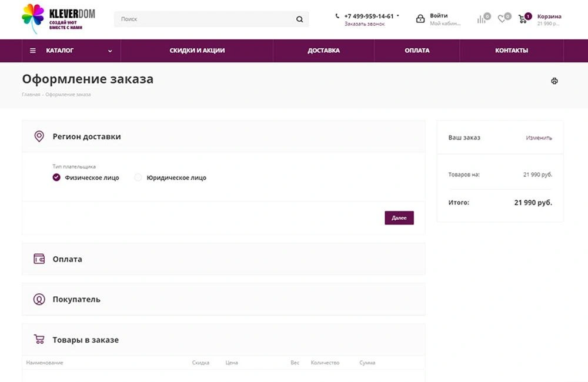Open the wishlist heart icon
Screen dimensions: 588x382
pyautogui.click(x=502, y=19)
